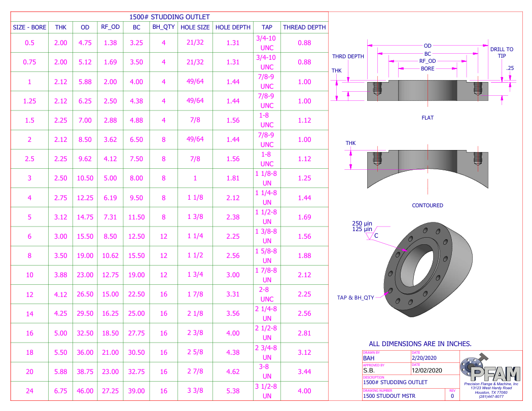Click the ALL DIMENSIONS ARE IN INCHES note

(x=420, y=344)
